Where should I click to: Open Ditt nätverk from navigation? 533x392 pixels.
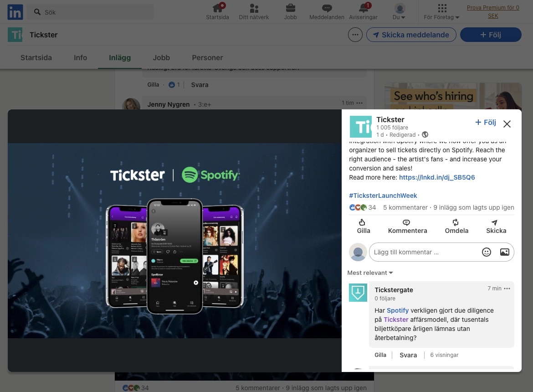tap(254, 8)
